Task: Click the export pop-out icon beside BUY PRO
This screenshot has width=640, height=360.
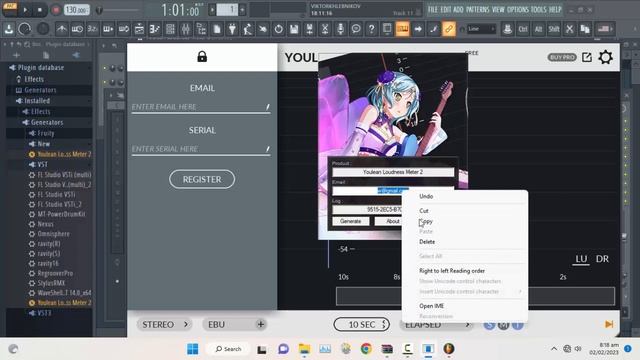Action: [587, 58]
